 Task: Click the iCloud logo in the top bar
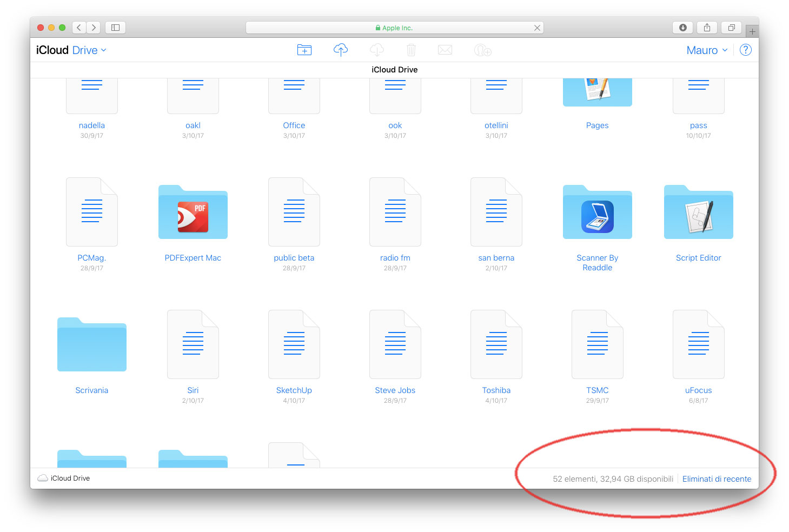51,49
